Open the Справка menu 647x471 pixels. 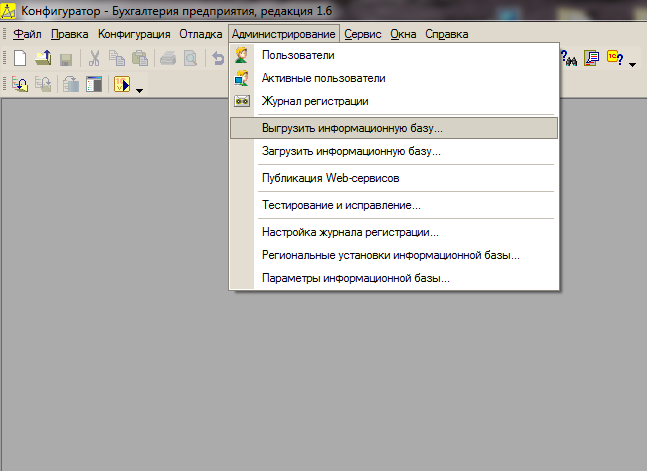point(446,34)
